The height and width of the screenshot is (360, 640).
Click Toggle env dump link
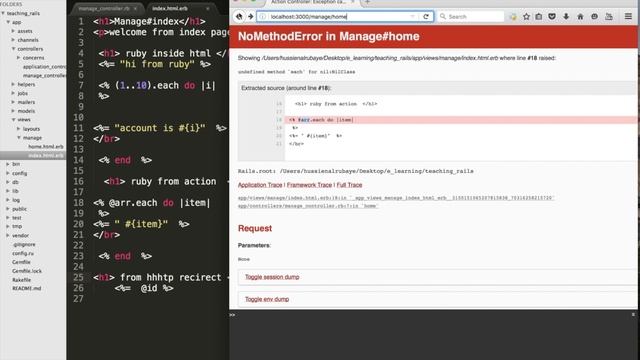(267, 299)
